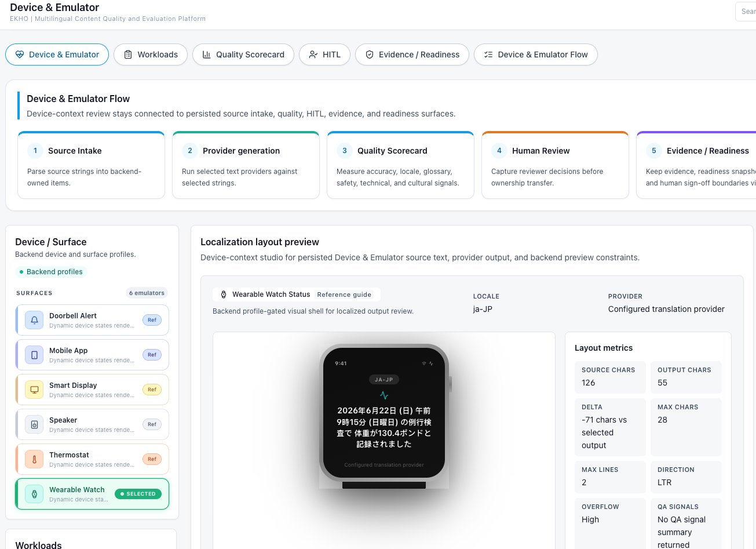Viewport: 756px width, 549px height.
Task: Click the Ref badge on Smart Display
Action: 152,390
